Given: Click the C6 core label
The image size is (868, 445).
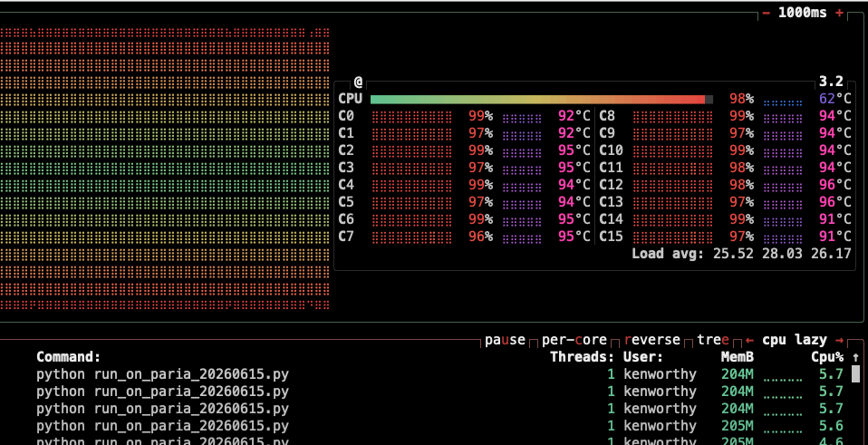Looking at the screenshot, I should [346, 219].
